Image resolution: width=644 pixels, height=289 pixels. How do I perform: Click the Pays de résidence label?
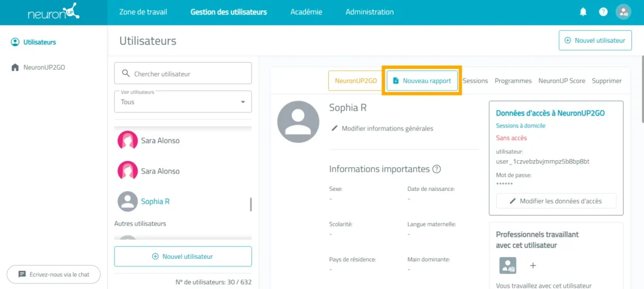pos(353,259)
